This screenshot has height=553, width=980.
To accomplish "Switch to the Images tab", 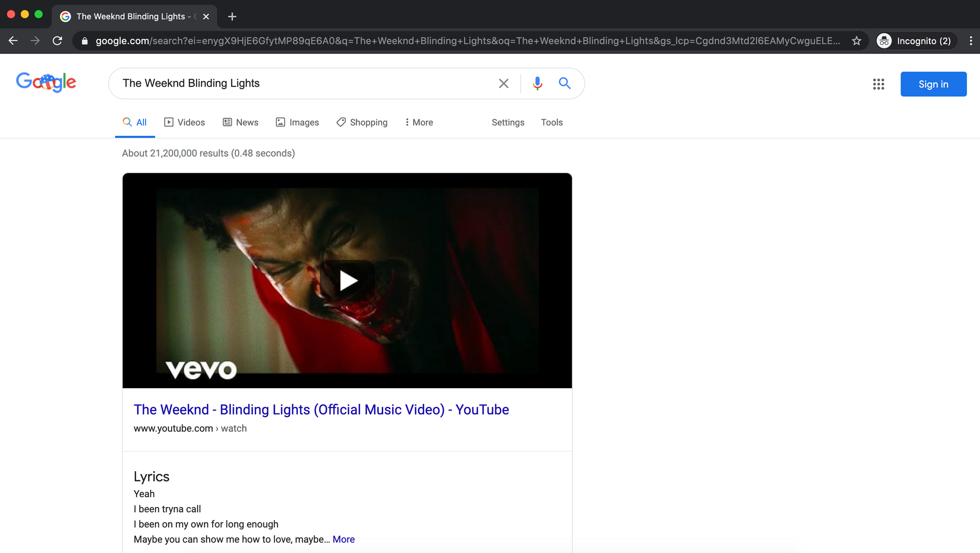I will pyautogui.click(x=297, y=123).
